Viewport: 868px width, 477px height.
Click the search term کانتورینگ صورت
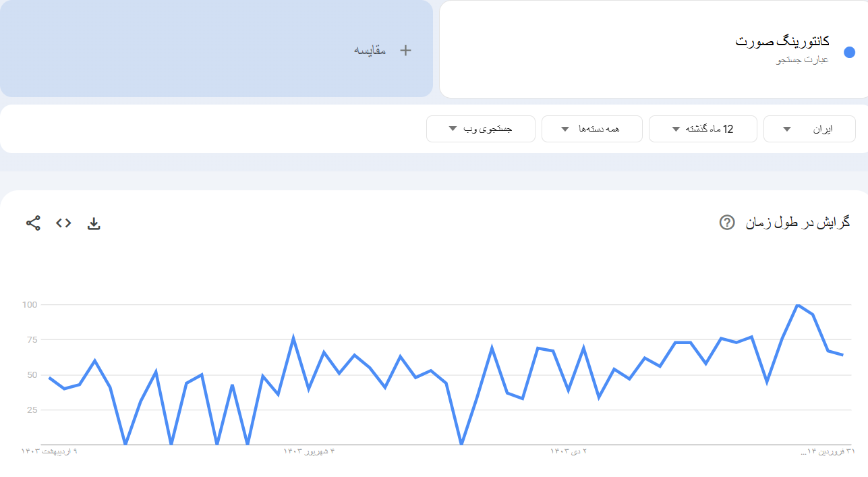(x=782, y=42)
